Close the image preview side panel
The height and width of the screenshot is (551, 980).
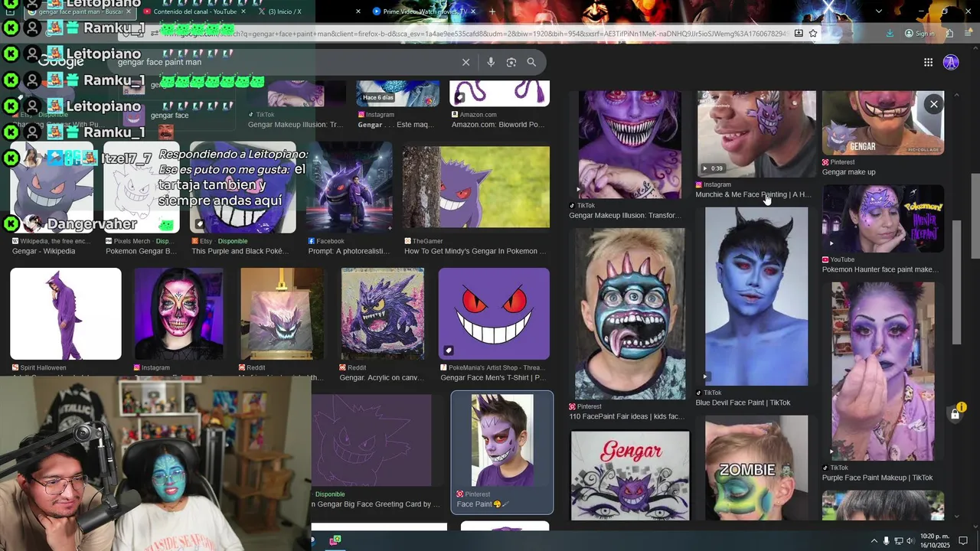point(933,104)
